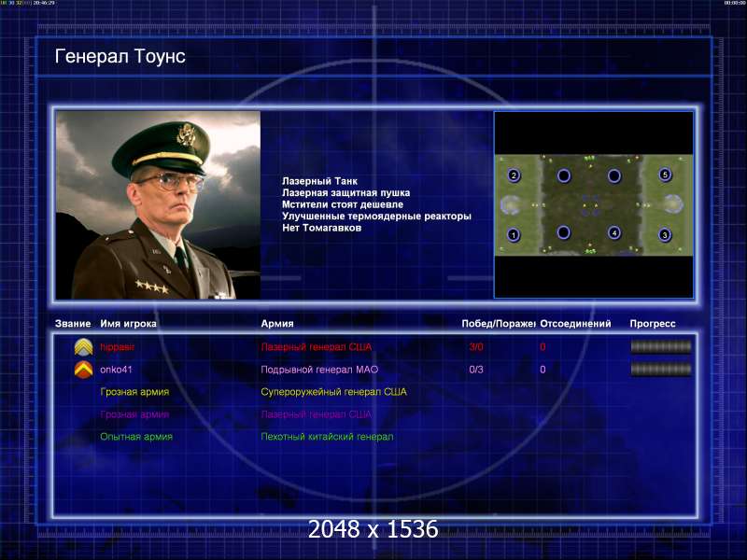Pick the empty start circle next to position 2
This screenshot has width=747, height=560.
(564, 175)
